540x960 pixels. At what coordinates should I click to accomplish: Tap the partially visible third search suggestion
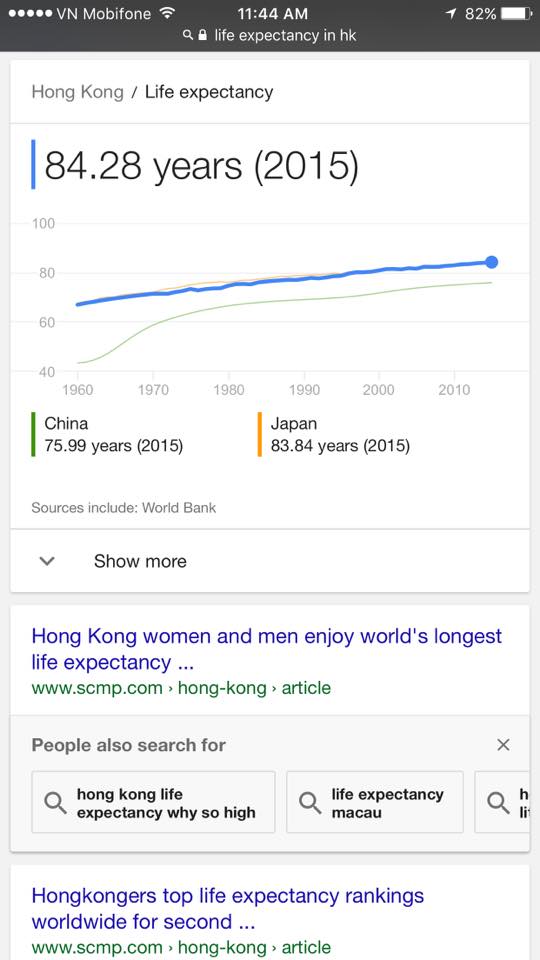pyautogui.click(x=502, y=802)
